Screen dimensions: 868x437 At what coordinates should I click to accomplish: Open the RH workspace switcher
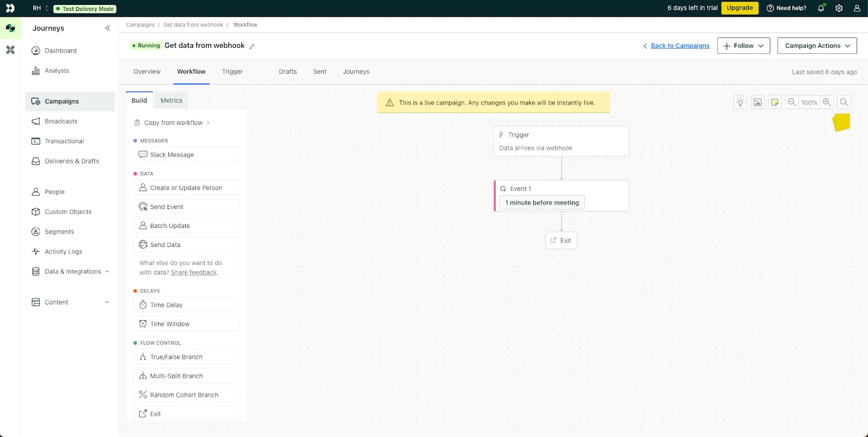(x=41, y=8)
